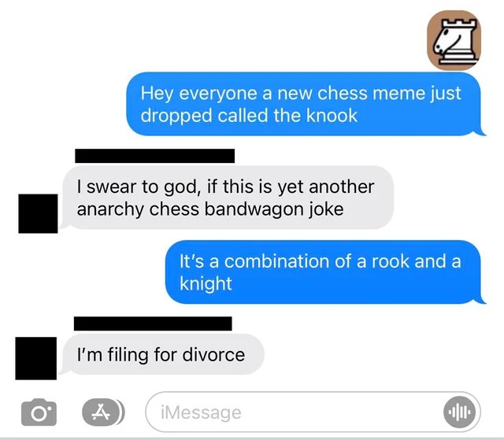Tap the redacted avatar beside "I swear to god"
This screenshot has height=440, width=504.
pos(38,213)
